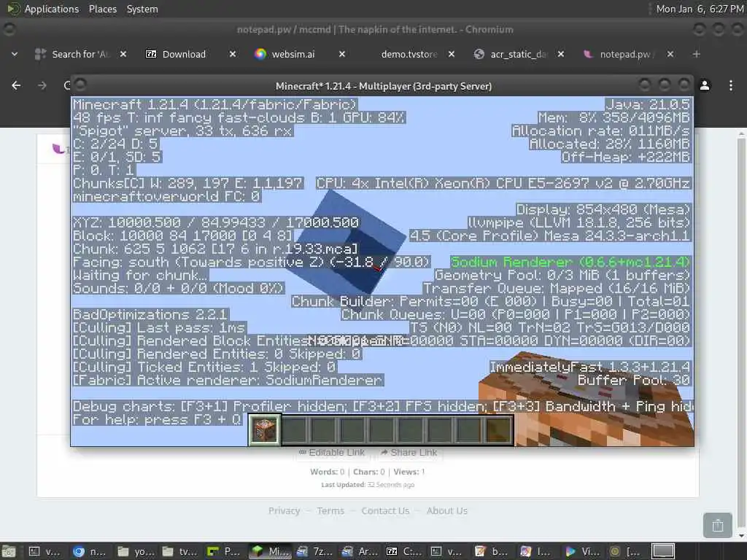Screen dimensions: 747x560
Task: Switch to Minecraft "Mi..." taskbar item
Action: click(269, 551)
